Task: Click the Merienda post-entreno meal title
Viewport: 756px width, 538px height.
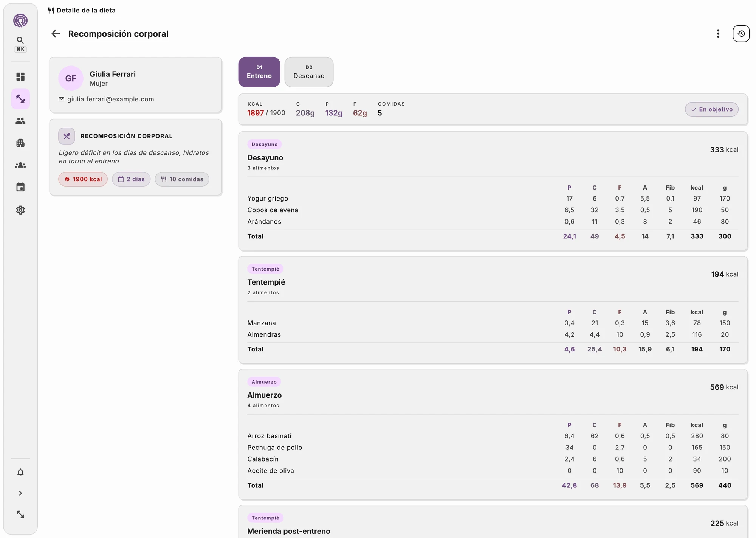Action: 288,531
